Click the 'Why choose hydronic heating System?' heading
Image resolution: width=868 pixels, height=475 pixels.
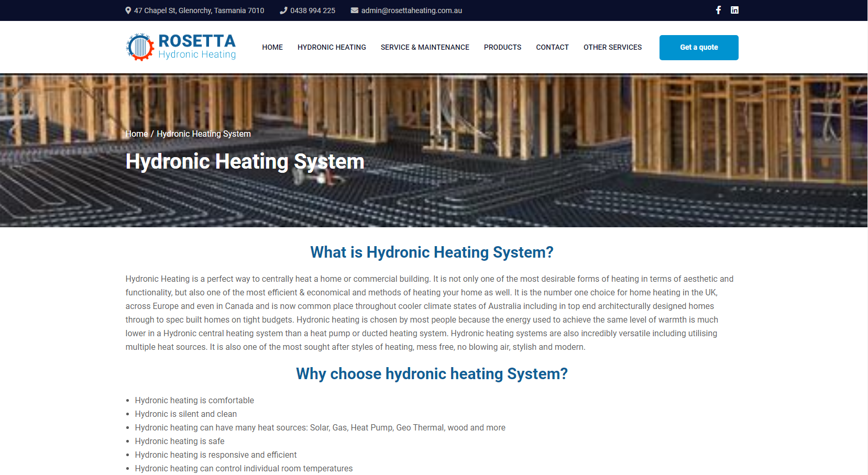[x=432, y=374]
